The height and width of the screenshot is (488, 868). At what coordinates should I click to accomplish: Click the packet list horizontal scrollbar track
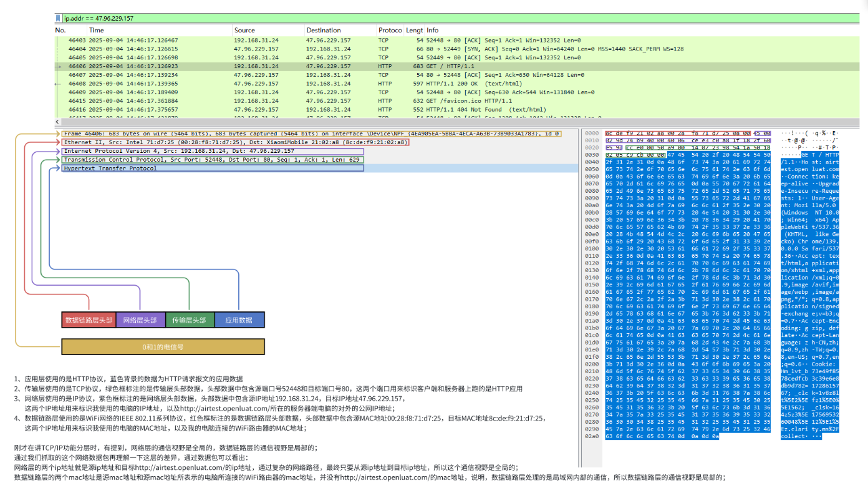[460, 122]
